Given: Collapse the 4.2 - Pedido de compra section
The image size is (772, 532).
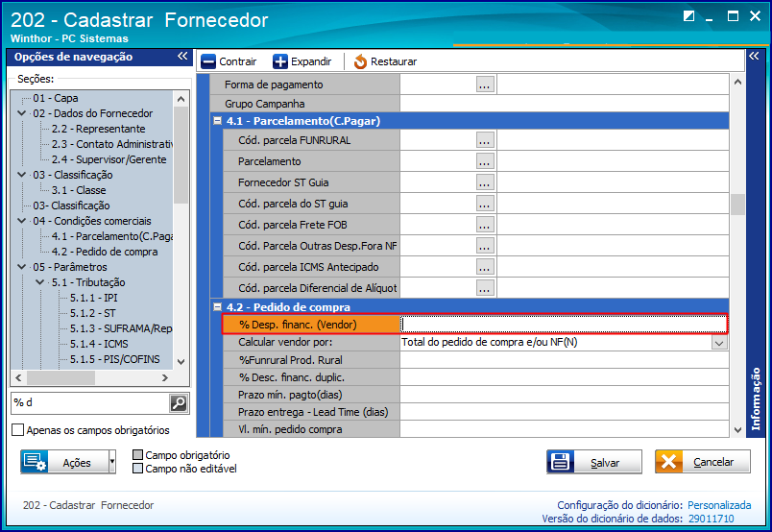Looking at the screenshot, I should 217,307.
